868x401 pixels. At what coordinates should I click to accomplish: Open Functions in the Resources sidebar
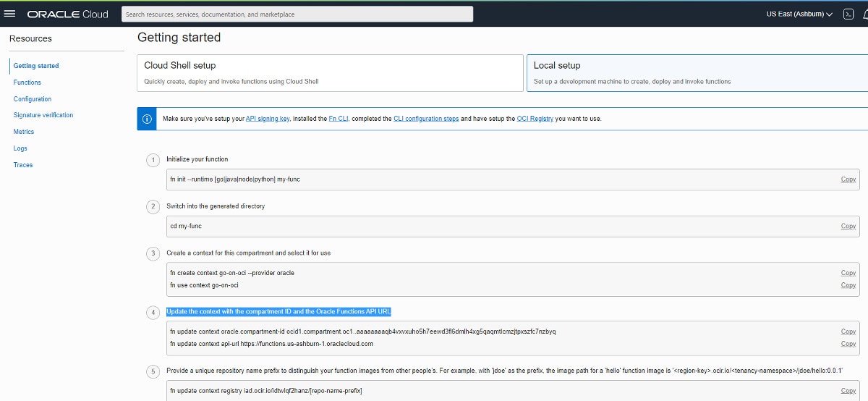(x=27, y=83)
